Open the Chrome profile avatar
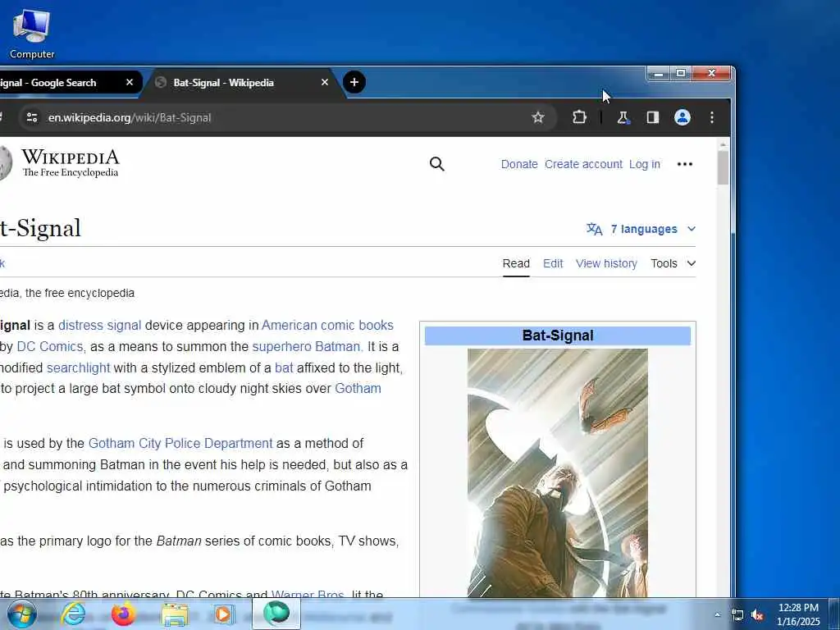This screenshot has height=630, width=840. (x=682, y=117)
